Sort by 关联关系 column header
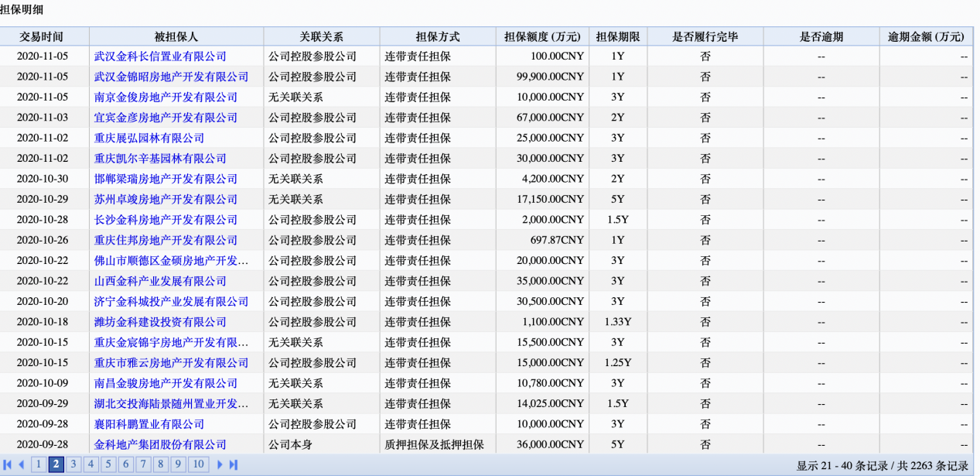This screenshot has width=980, height=476. point(322,36)
